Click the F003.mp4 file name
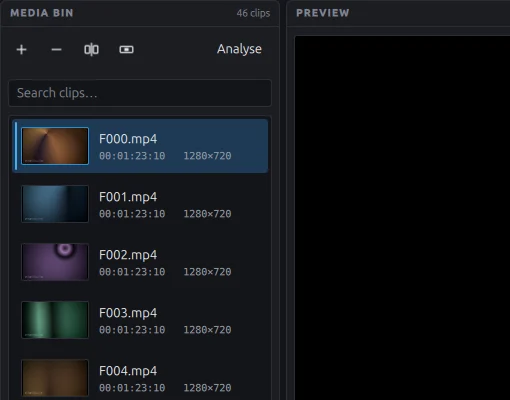This screenshot has height=400, width=510. tap(128, 313)
